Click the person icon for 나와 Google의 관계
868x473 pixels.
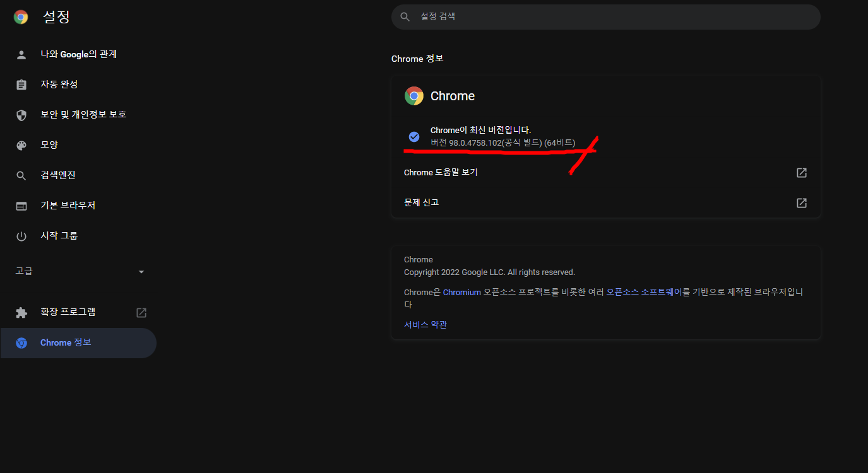(21, 54)
